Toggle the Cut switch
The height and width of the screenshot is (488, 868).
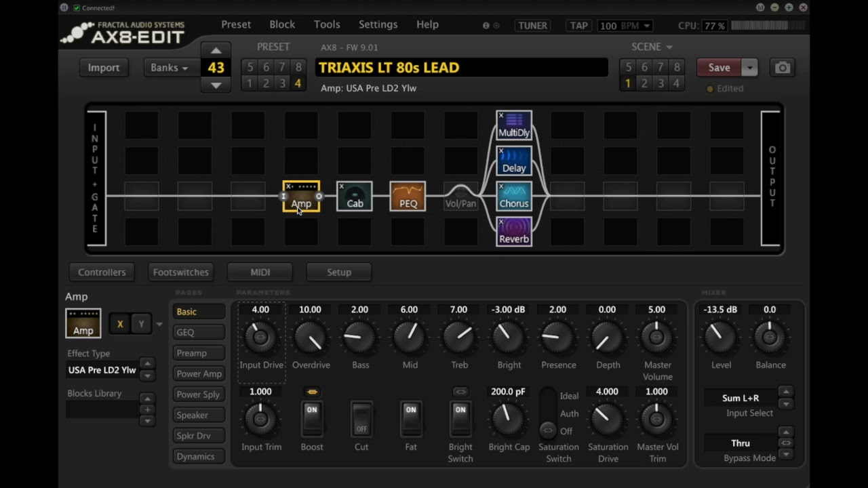361,419
